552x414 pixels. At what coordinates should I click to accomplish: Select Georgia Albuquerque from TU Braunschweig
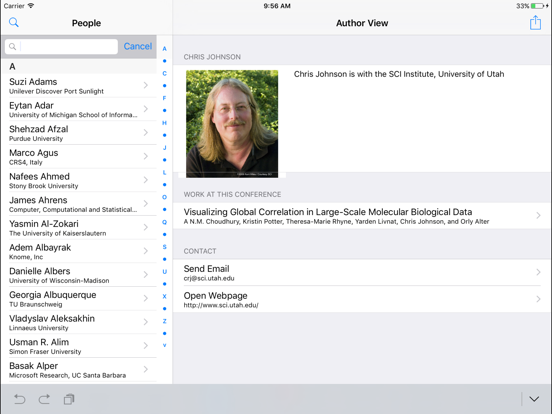79,299
